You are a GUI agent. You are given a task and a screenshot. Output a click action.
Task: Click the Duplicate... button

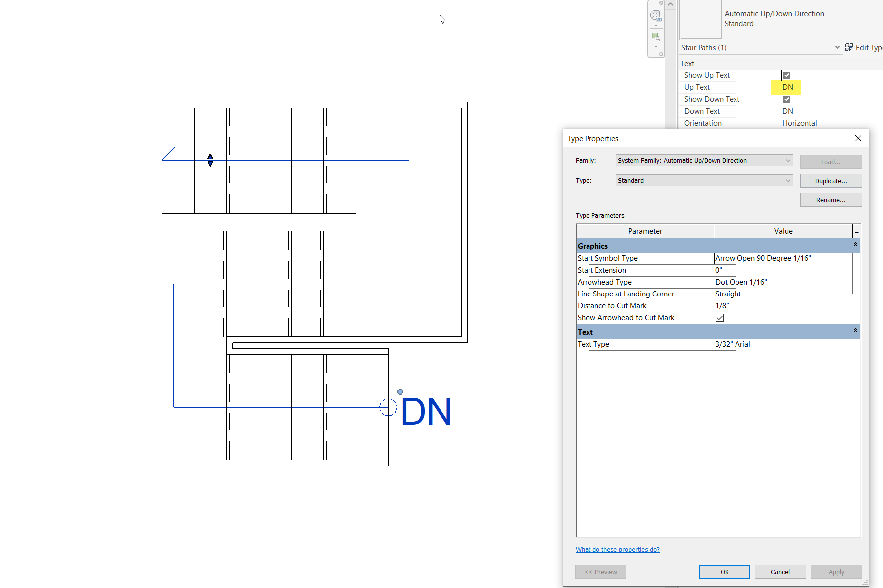831,181
